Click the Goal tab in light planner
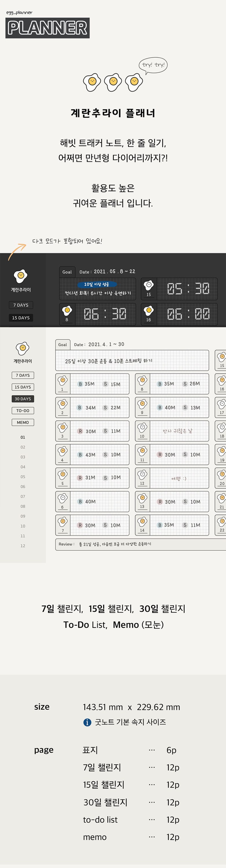The width and height of the screenshot is (226, 868). (63, 344)
